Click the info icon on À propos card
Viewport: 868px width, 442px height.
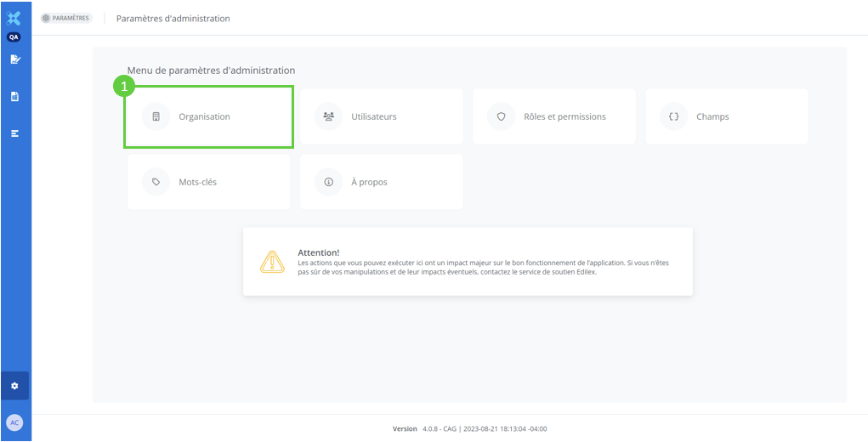tap(328, 182)
